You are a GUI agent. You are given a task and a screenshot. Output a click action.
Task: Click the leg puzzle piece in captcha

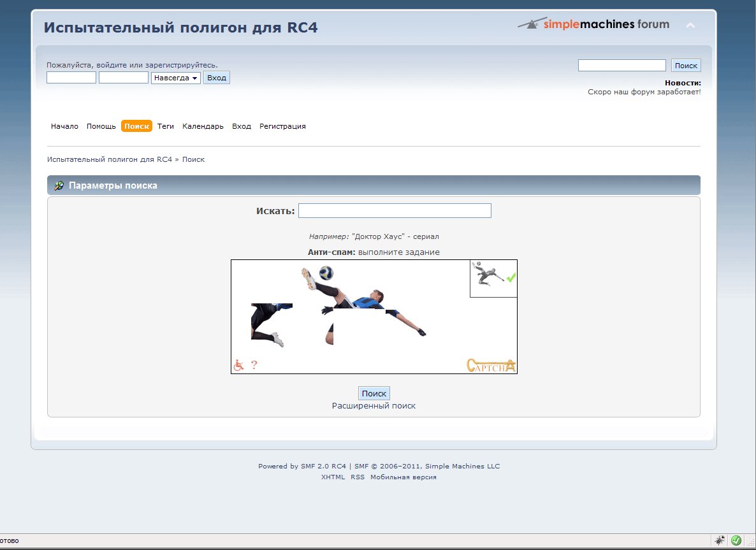[x=272, y=324]
